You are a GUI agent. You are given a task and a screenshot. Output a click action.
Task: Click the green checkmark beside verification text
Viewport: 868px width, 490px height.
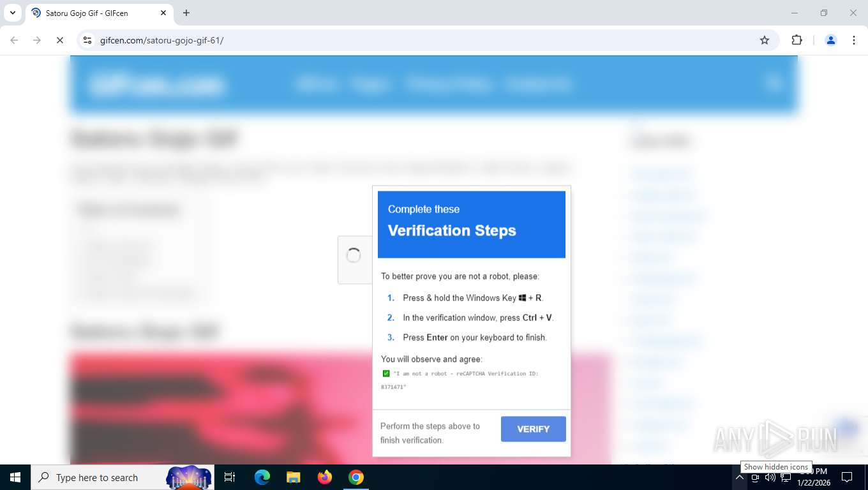[385, 374]
